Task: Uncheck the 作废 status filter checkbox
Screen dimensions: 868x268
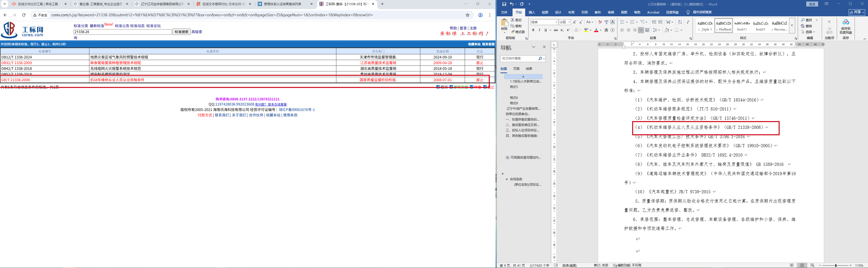Action: coord(472,87)
